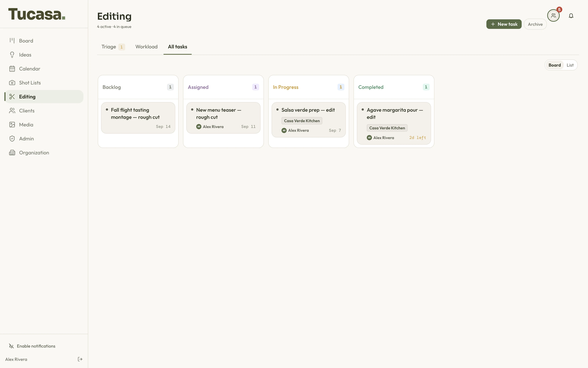Screen dimensions: 588x368
Task: Click the 2d left due label
Action: click(x=418, y=138)
